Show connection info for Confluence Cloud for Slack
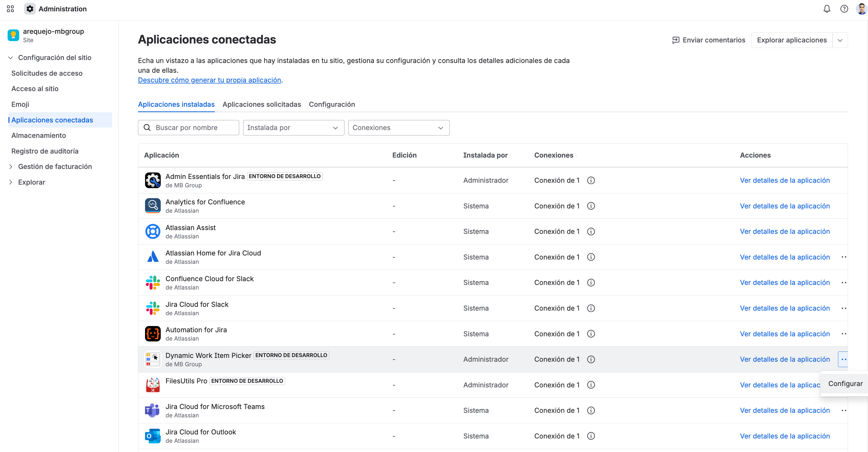Screen dimensions: 868x452 pyautogui.click(x=591, y=283)
